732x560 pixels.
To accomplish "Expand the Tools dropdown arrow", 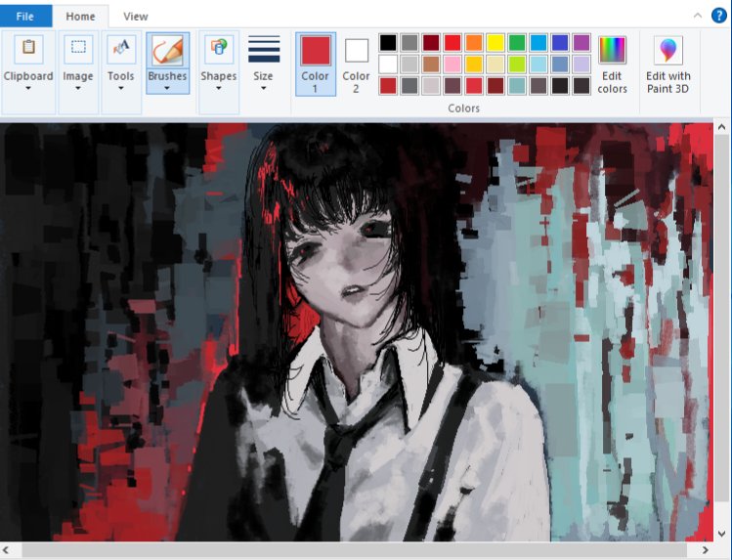I will (x=121, y=88).
